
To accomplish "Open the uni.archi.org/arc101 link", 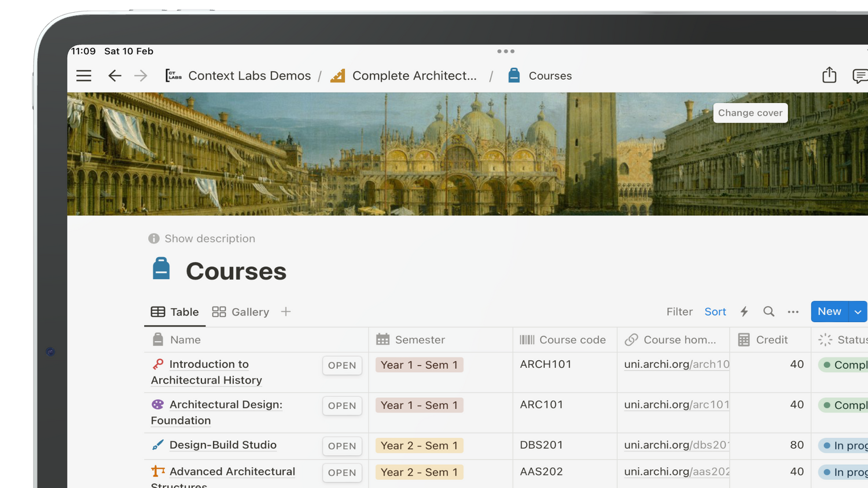I will click(676, 405).
